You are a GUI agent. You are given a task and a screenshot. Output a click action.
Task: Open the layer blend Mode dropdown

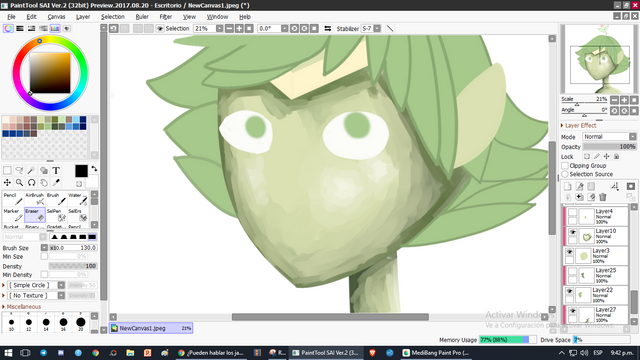(x=609, y=137)
